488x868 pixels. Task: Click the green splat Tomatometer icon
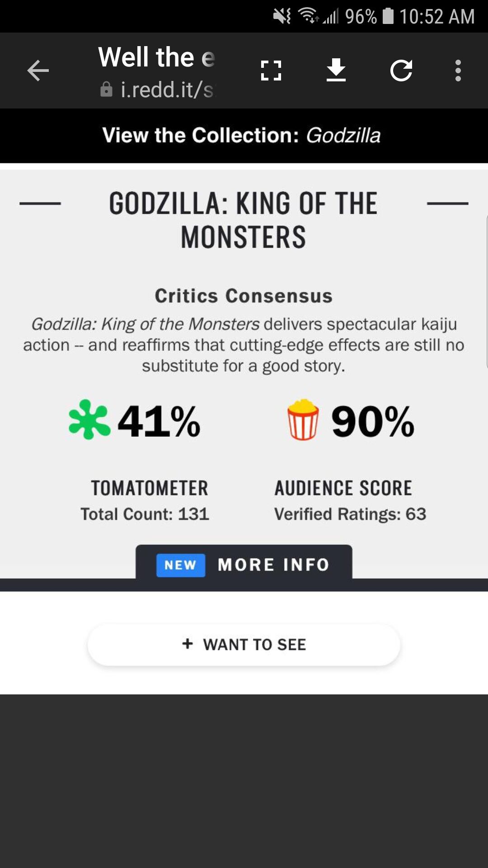[89, 420]
